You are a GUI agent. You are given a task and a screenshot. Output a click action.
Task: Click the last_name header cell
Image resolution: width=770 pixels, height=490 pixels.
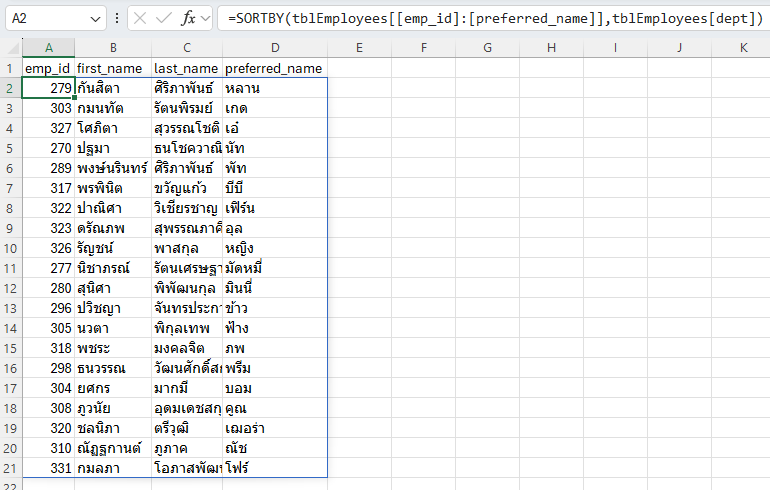click(187, 68)
